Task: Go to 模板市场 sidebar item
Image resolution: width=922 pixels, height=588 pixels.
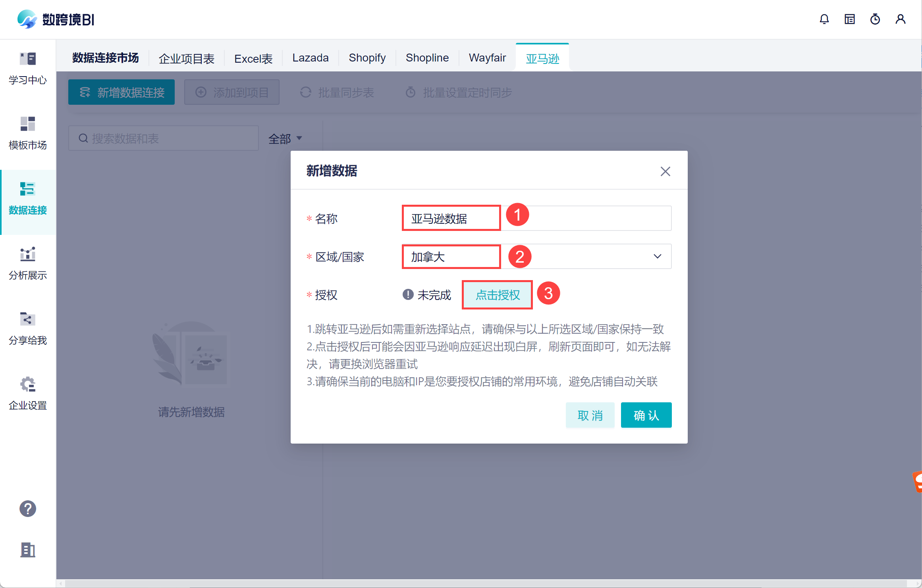Action: point(28,133)
